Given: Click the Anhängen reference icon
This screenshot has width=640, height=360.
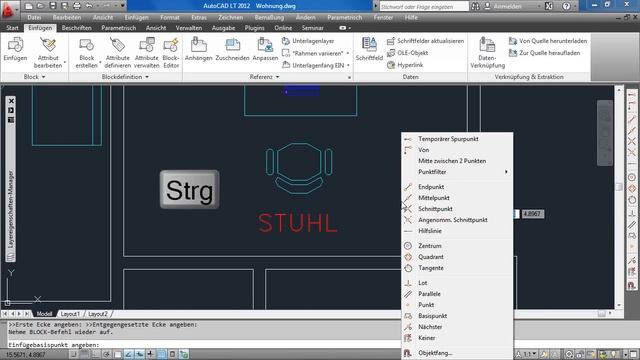Looking at the screenshot, I should click(x=199, y=44).
